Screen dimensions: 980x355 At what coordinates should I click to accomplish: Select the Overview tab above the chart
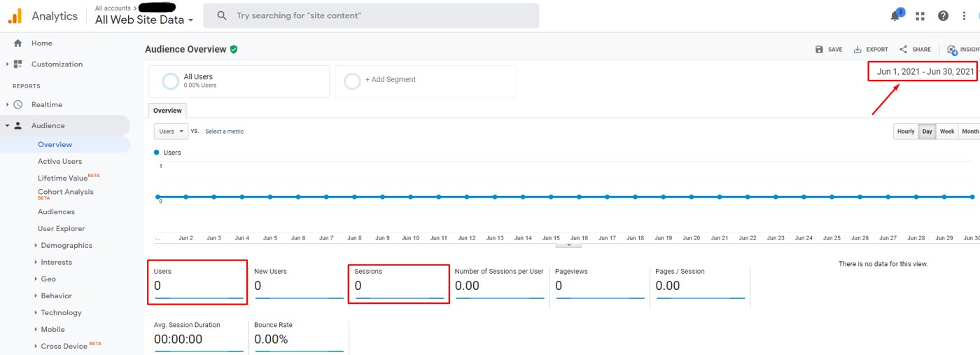(x=167, y=111)
